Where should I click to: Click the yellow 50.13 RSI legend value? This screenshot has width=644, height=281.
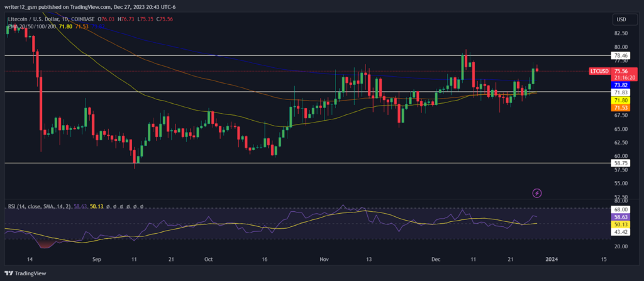(x=96, y=207)
